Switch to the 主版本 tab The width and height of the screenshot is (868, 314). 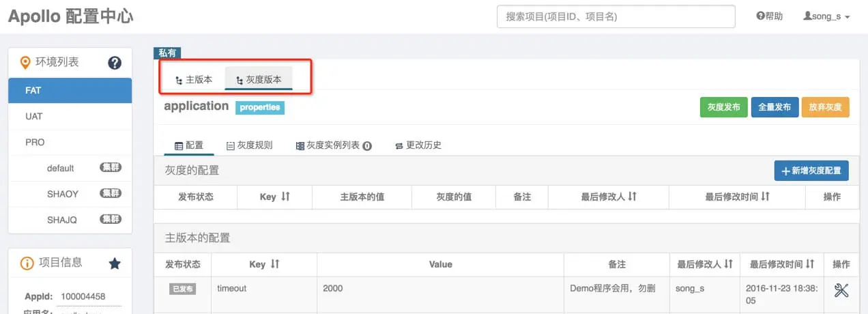pyautogui.click(x=194, y=79)
